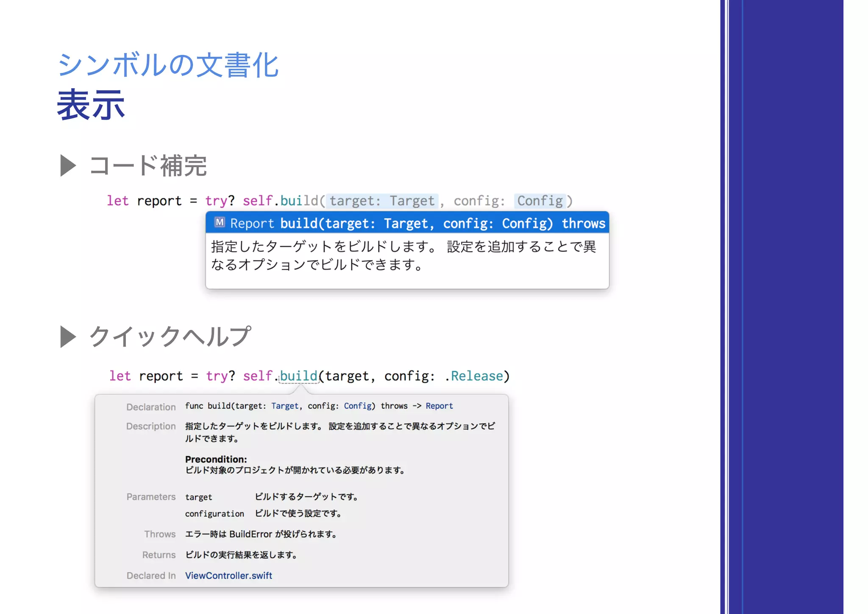Click the try keyword in the .Release code line

click(217, 376)
